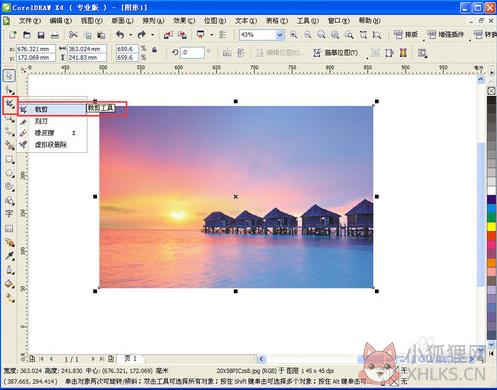This screenshot has width=497, height=390.
Task: Click the Export icon
Action: [x=182, y=35]
